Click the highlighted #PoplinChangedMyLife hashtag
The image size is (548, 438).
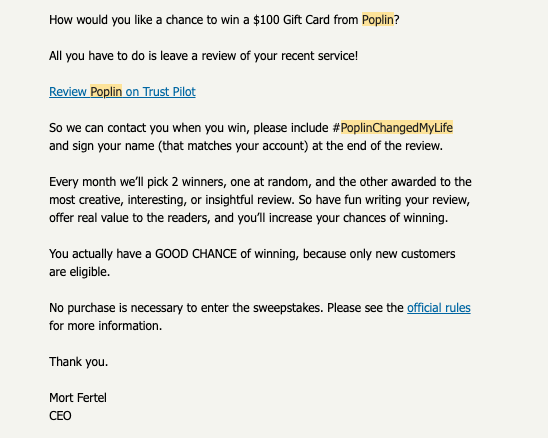pyautogui.click(x=392, y=128)
